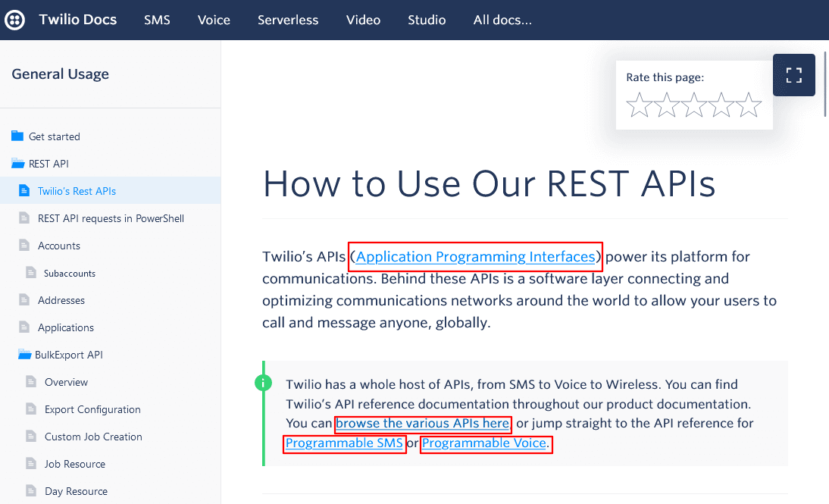Viewport: 829px width, 504px height.
Task: Open the All docs... menu
Action: (x=502, y=20)
